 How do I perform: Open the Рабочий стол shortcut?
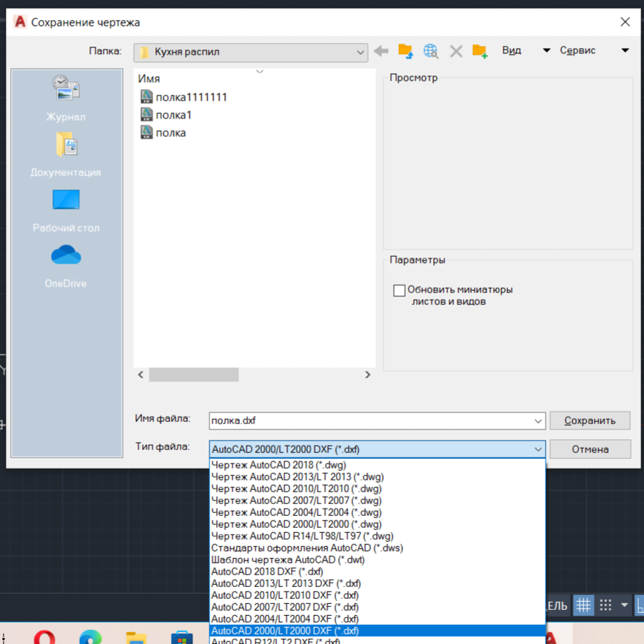click(x=66, y=211)
